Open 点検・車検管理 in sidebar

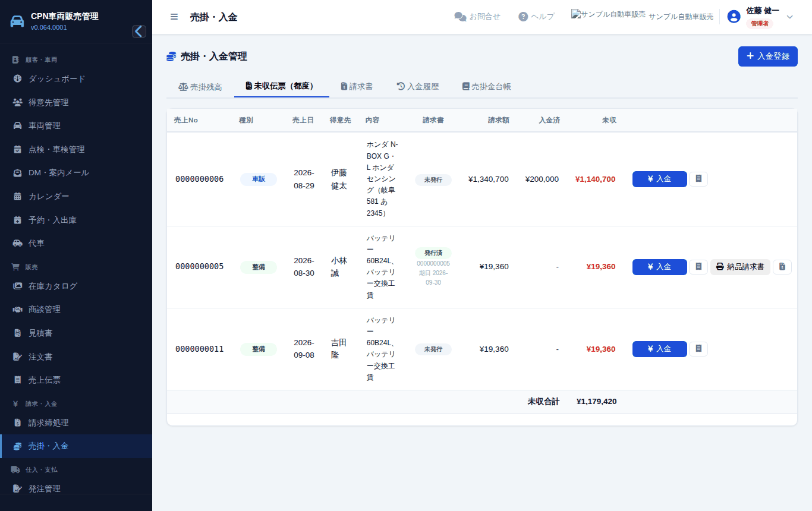point(76,150)
